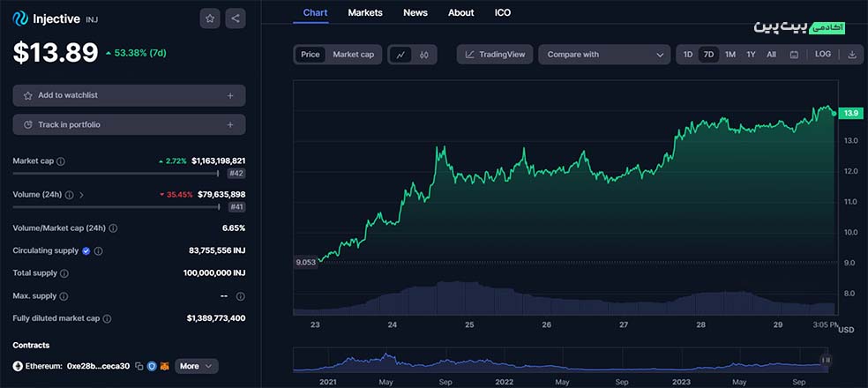
Task: Select the line chart view icon
Action: pos(401,55)
